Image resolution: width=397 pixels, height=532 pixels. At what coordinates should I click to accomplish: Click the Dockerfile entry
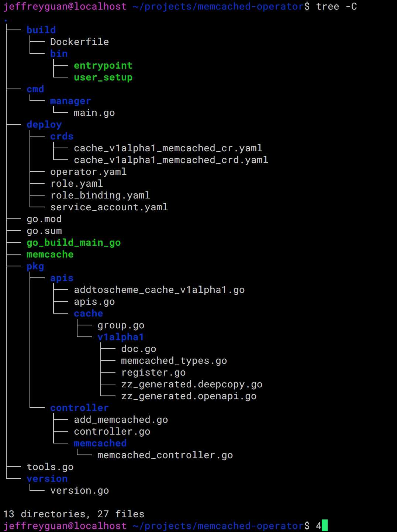(79, 42)
